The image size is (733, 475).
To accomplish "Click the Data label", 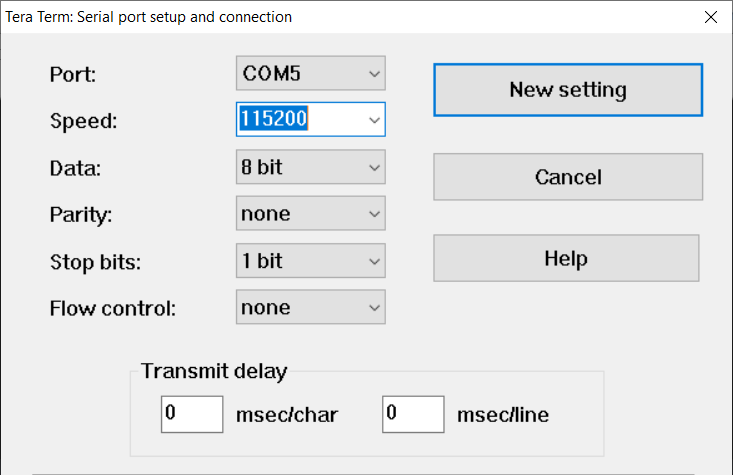I will [x=74, y=168].
